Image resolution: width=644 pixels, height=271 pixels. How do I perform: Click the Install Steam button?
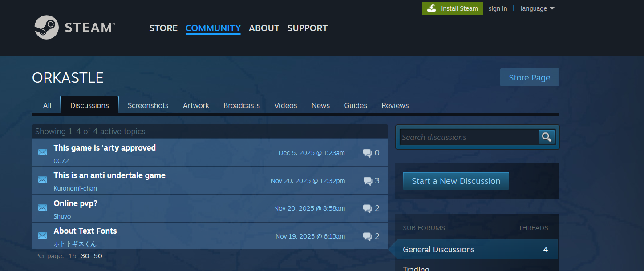452,8
